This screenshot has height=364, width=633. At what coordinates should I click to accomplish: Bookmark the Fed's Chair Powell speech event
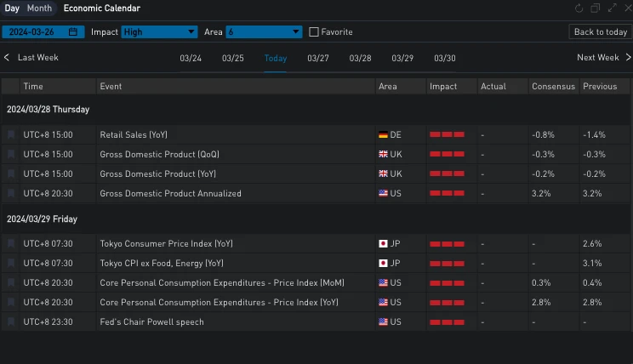(11, 322)
